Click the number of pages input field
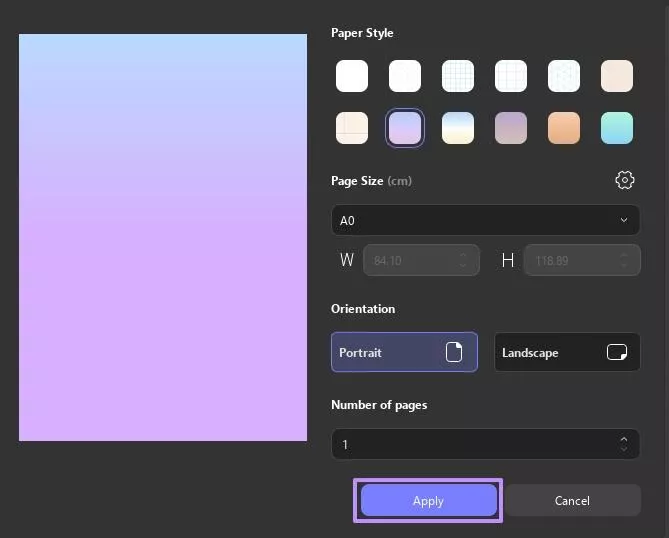The height and width of the screenshot is (538, 669). pyautogui.click(x=470, y=444)
